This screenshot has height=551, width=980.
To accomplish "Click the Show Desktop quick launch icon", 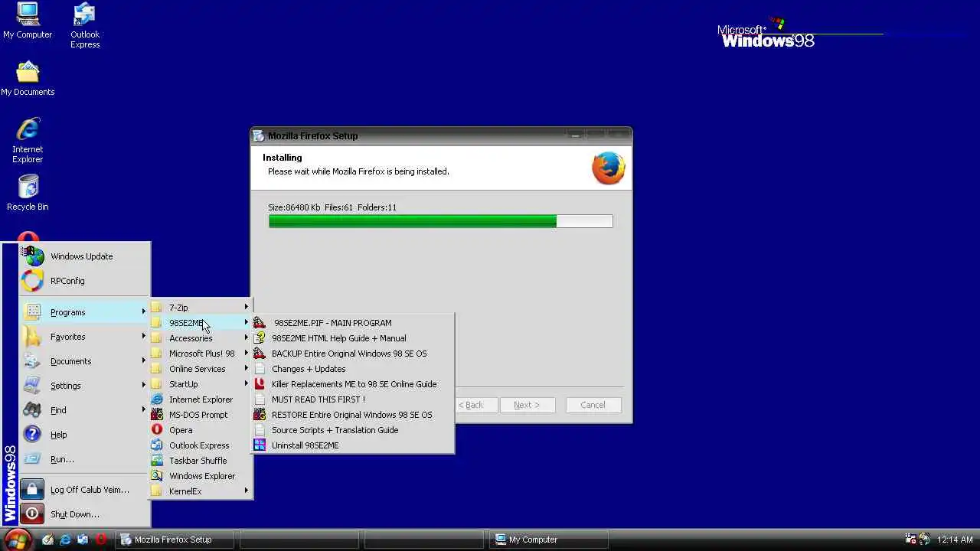I will (47, 540).
